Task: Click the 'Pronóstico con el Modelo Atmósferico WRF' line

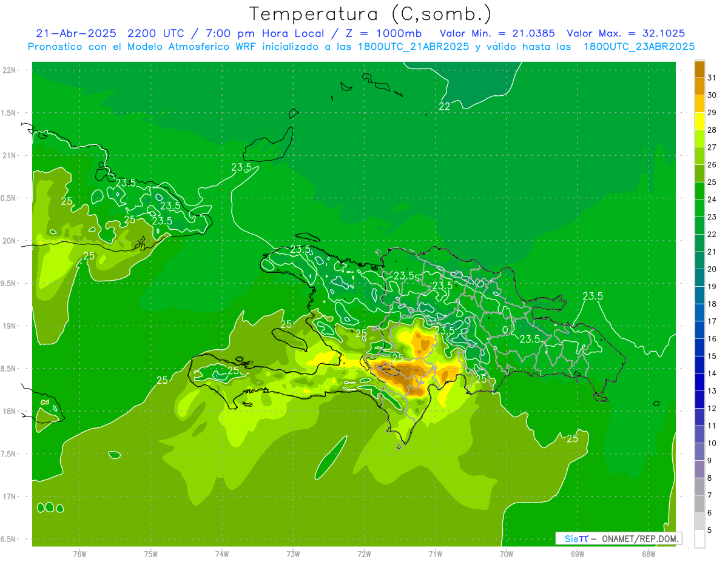Action: click(x=143, y=47)
